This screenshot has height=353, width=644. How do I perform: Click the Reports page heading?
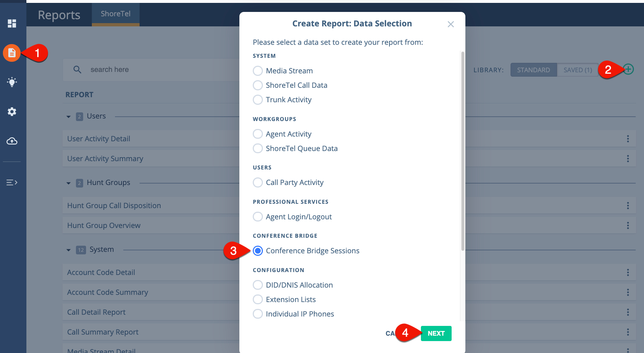point(59,15)
